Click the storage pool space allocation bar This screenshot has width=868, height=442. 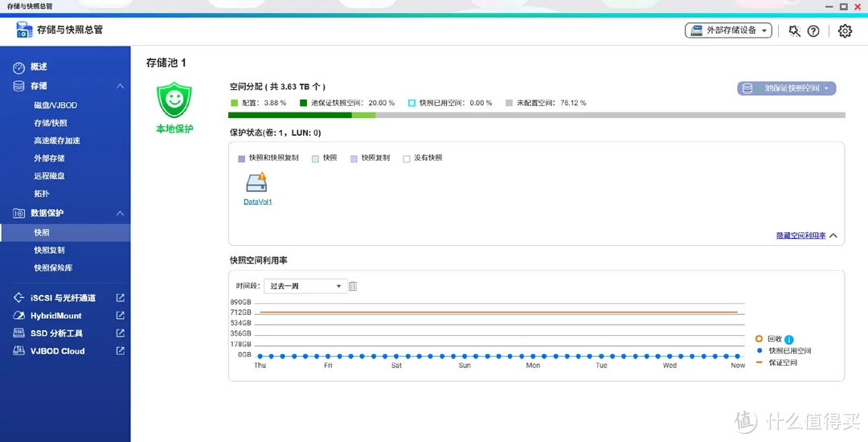pos(537,115)
